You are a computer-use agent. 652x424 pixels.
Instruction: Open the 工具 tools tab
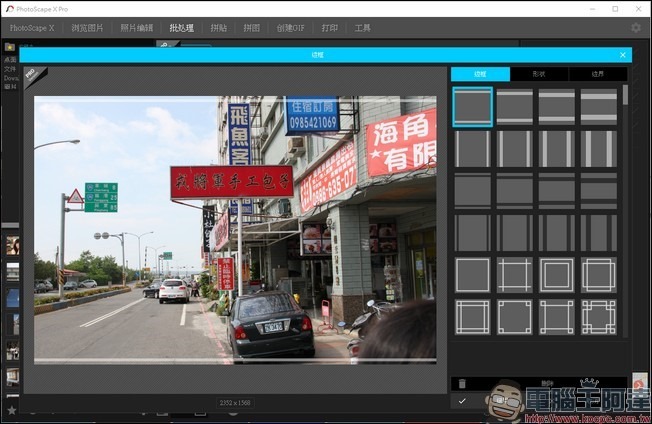point(363,28)
